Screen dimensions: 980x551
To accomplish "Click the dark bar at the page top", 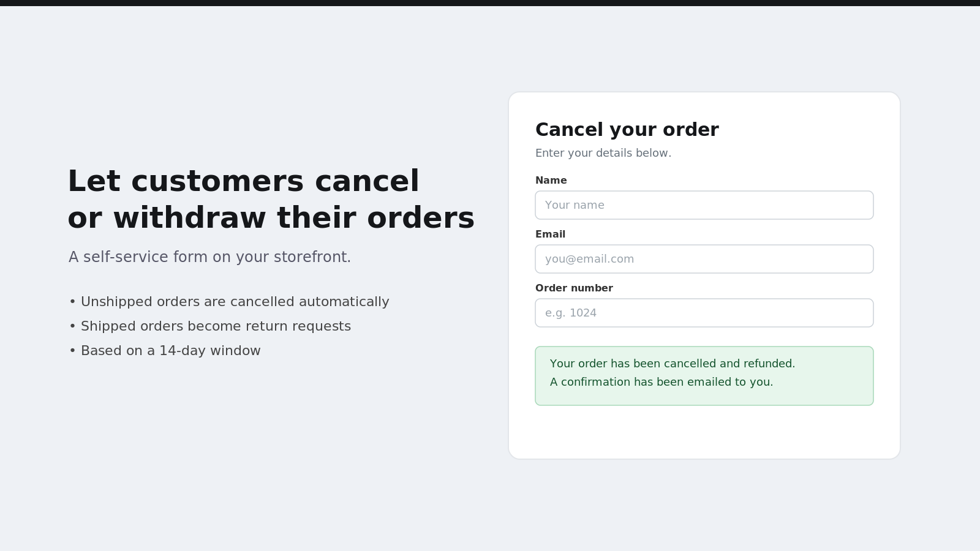I will (x=490, y=3).
